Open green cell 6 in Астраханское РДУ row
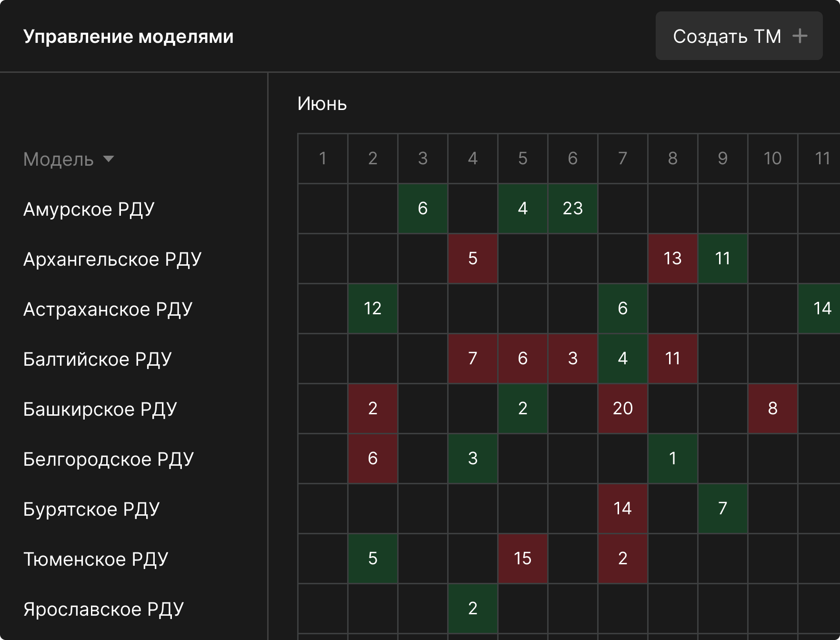The height and width of the screenshot is (640, 840). click(623, 309)
